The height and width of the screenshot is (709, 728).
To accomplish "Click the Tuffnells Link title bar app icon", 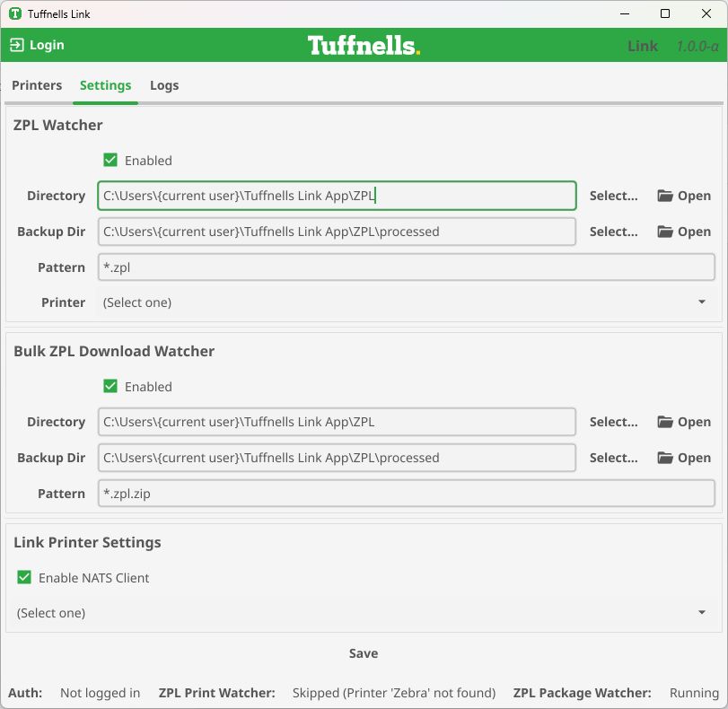I will coord(15,13).
